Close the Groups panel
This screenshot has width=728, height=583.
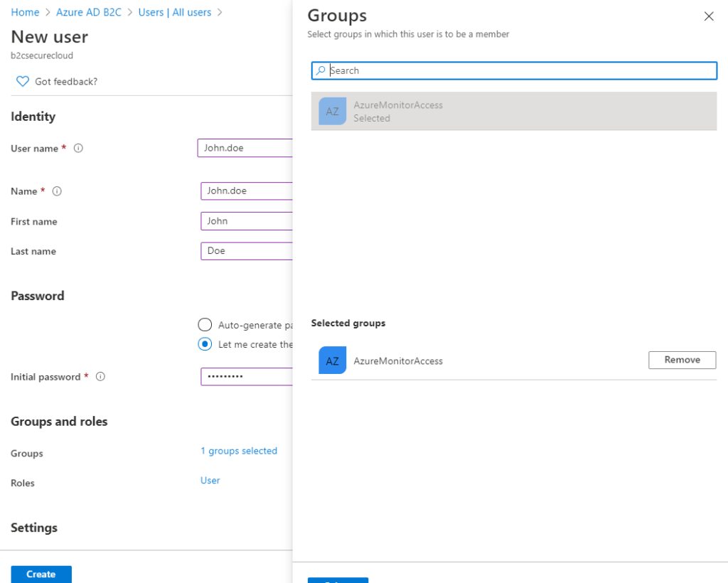click(708, 16)
